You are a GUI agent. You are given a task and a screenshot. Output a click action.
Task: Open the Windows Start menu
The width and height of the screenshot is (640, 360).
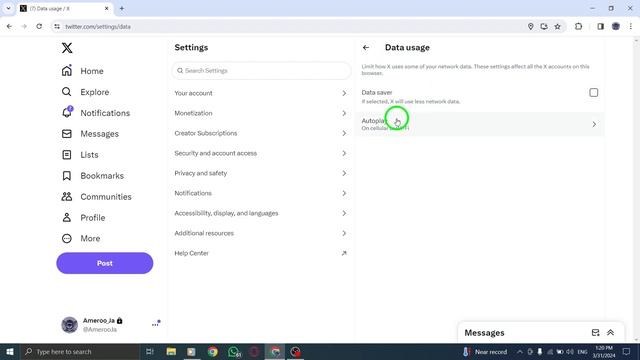point(10,351)
